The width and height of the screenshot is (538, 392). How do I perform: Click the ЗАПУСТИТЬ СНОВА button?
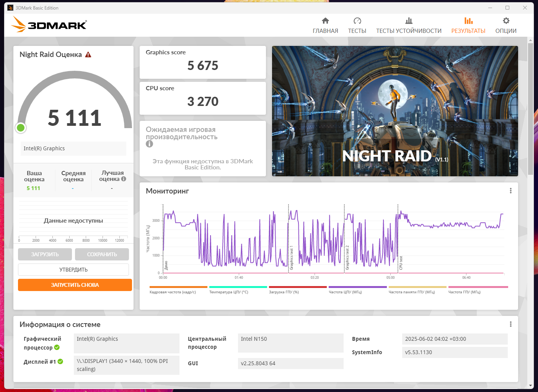point(75,285)
